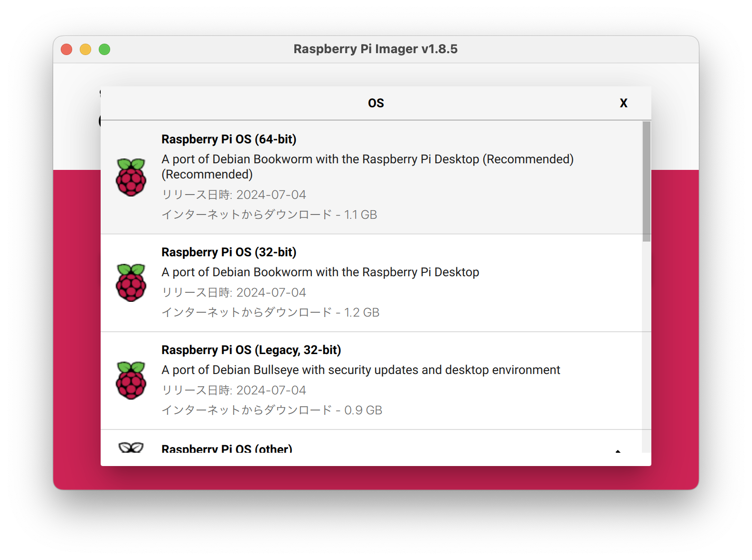Minimize the Raspberry Pi Imager window
This screenshot has width=752, height=560.
tap(85, 49)
